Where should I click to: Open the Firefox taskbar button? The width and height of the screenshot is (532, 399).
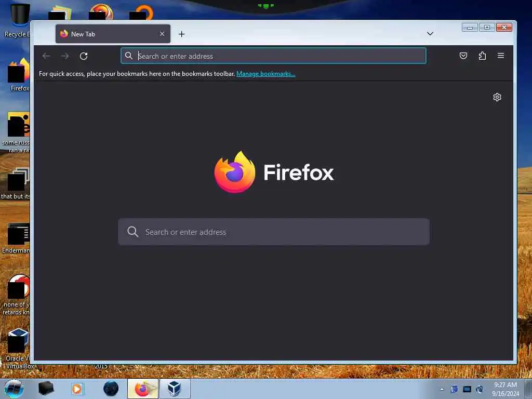click(x=143, y=389)
